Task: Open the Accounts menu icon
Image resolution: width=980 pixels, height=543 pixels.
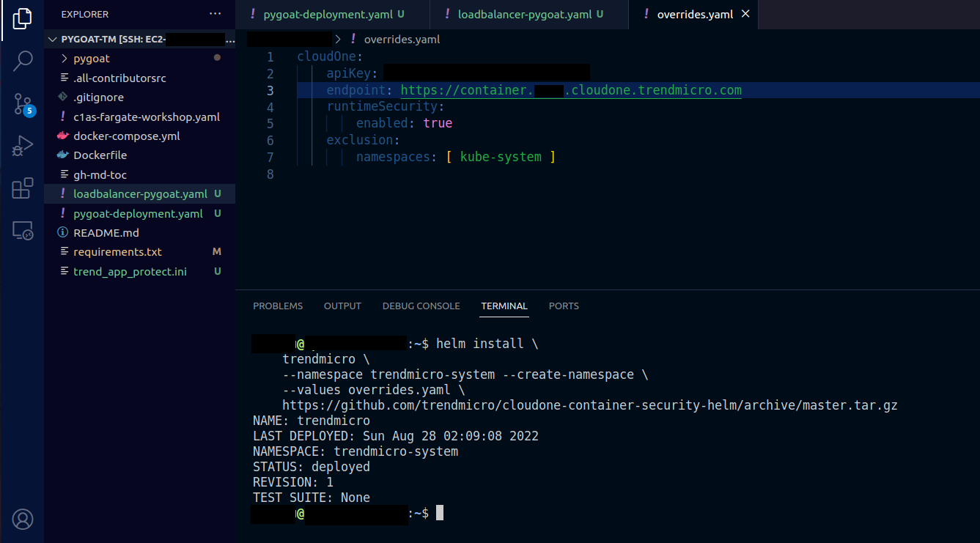Action: point(22,520)
